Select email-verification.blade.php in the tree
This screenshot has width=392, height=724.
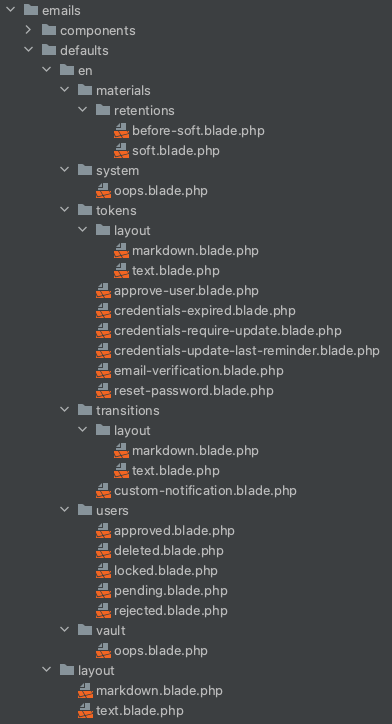199,371
